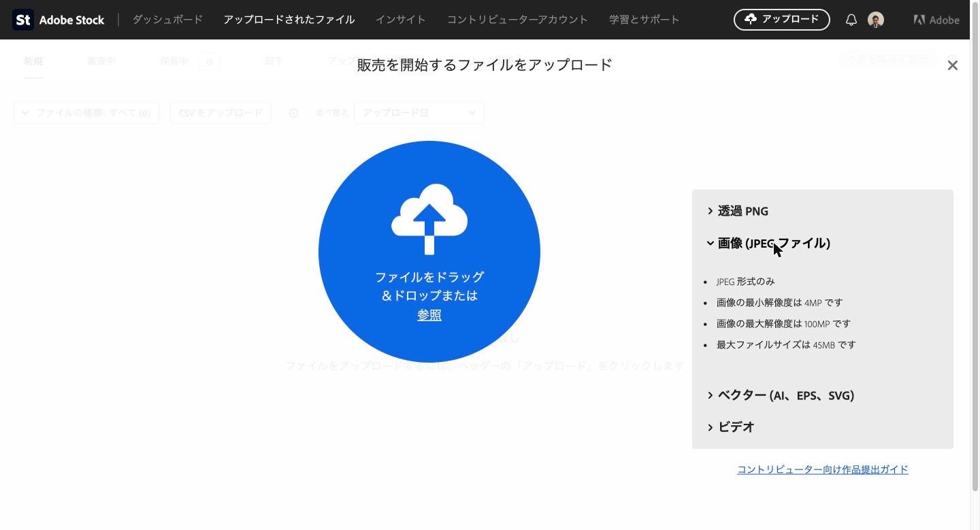Open the notifications bell
980x530 pixels.
[x=851, y=20]
